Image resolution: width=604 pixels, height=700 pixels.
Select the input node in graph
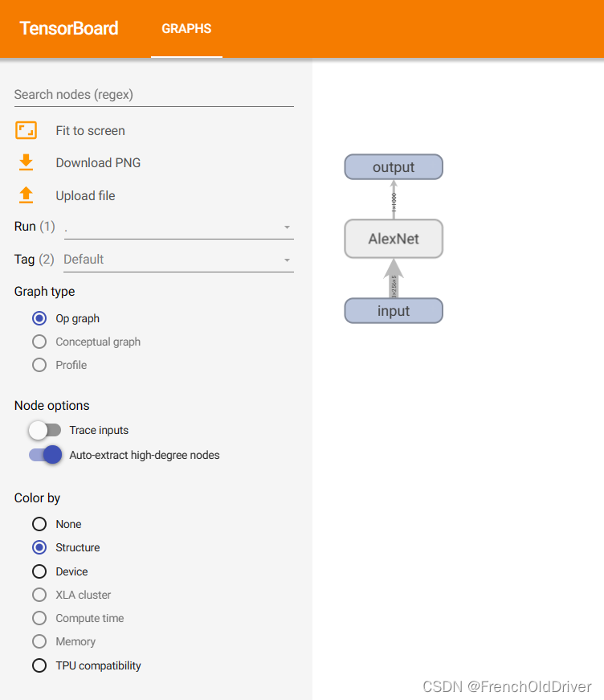tap(394, 311)
